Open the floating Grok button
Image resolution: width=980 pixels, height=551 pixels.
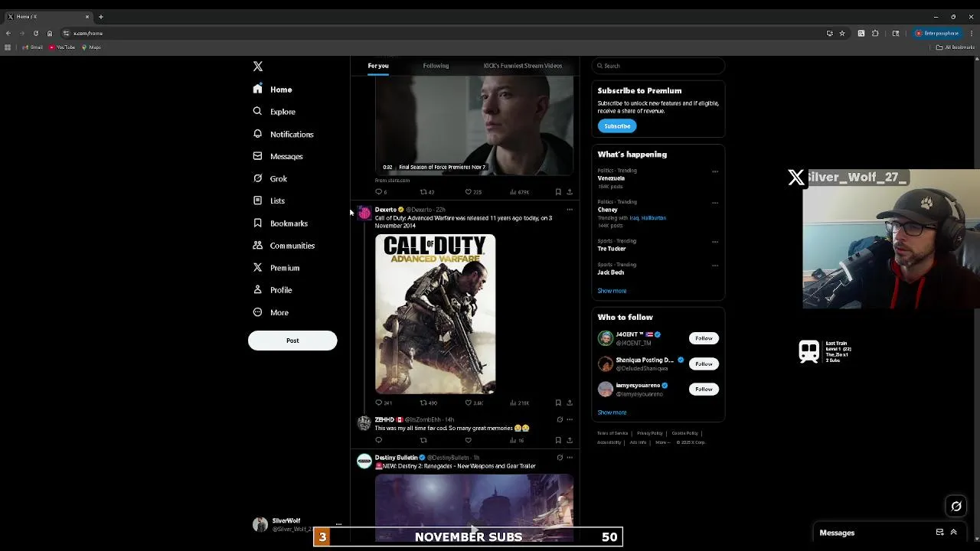956,506
